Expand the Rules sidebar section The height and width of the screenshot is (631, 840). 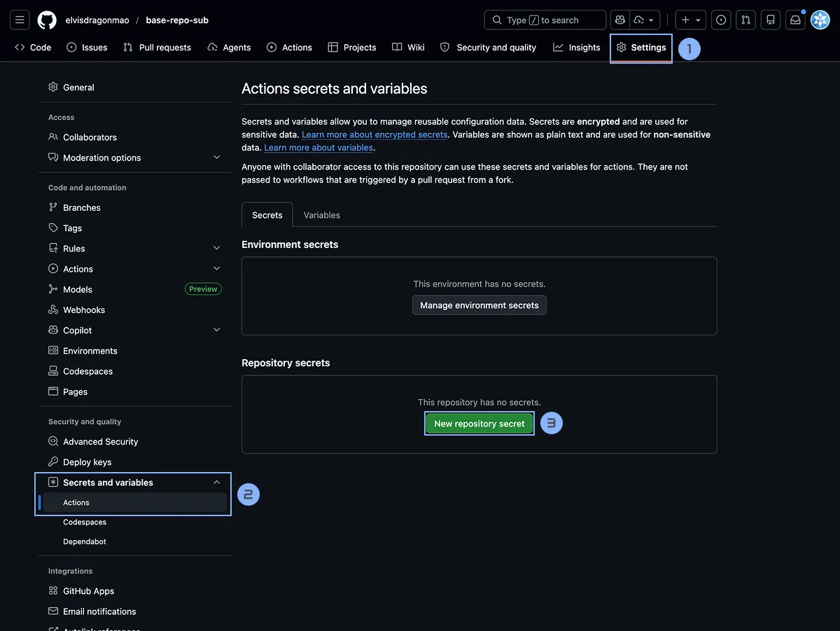point(216,249)
